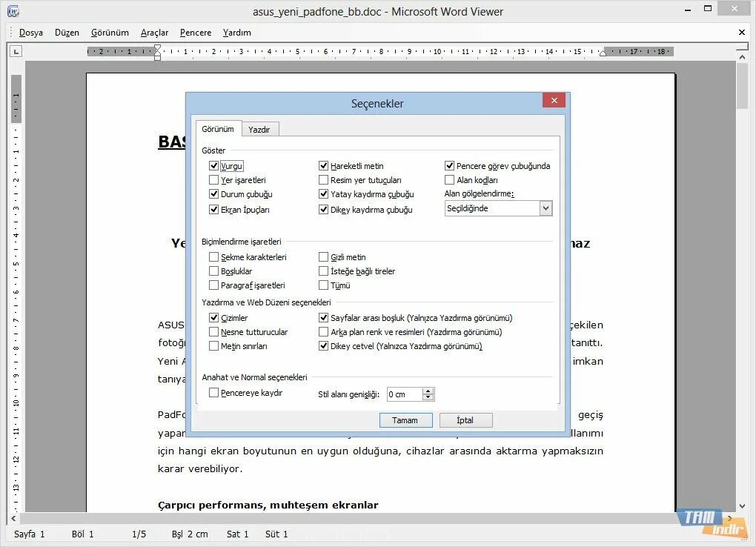Image resolution: width=756 pixels, height=547 pixels.
Task: Open Alan gölgelendirme dropdown arrow
Action: pos(546,208)
